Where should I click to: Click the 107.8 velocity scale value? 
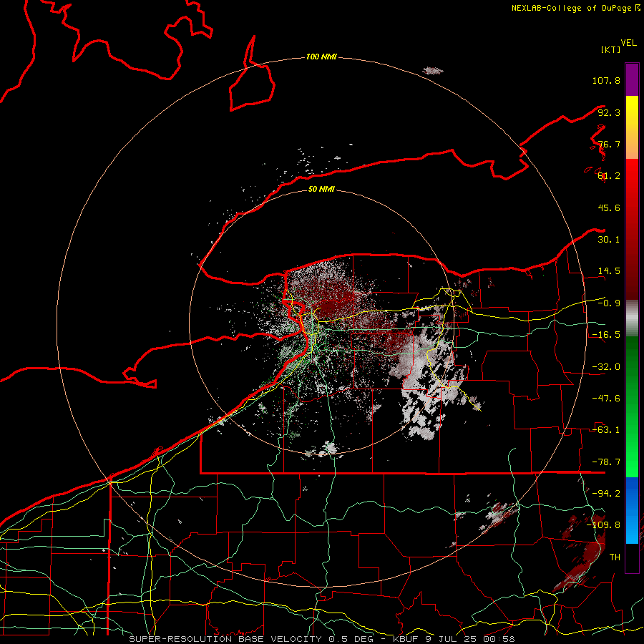tap(606, 80)
